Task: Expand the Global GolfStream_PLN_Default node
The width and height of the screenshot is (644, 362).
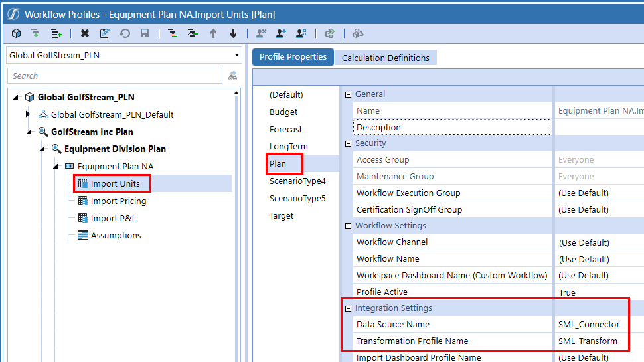Action: [x=27, y=114]
